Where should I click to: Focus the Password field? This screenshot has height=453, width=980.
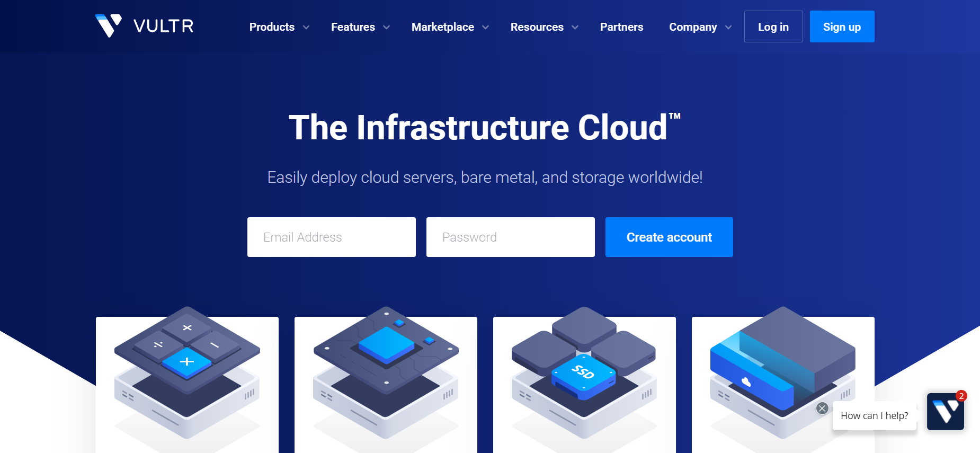(511, 237)
